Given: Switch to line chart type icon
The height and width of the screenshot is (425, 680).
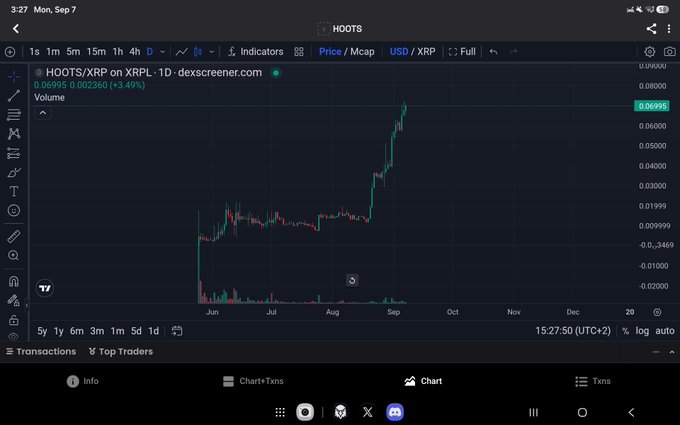Looking at the screenshot, I should [182, 52].
